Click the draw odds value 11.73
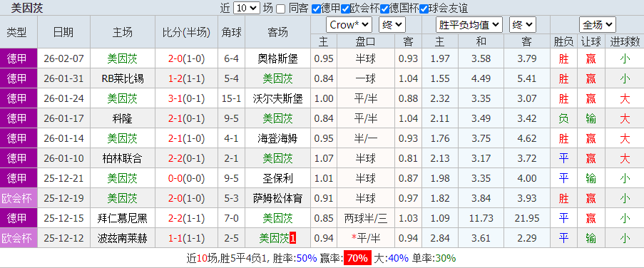This screenshot has width=644, height=268. (x=481, y=218)
